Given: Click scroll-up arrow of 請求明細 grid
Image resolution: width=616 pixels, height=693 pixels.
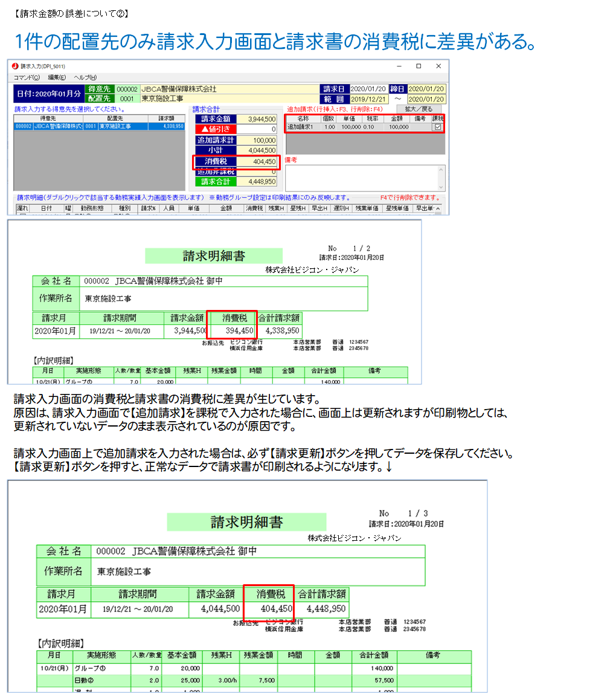Looking at the screenshot, I should pyautogui.click(x=445, y=208).
